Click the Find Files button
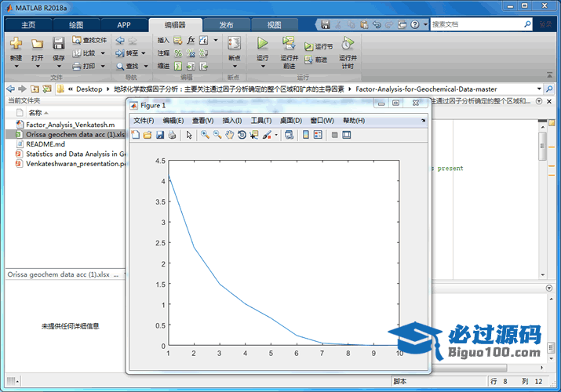 89,40
